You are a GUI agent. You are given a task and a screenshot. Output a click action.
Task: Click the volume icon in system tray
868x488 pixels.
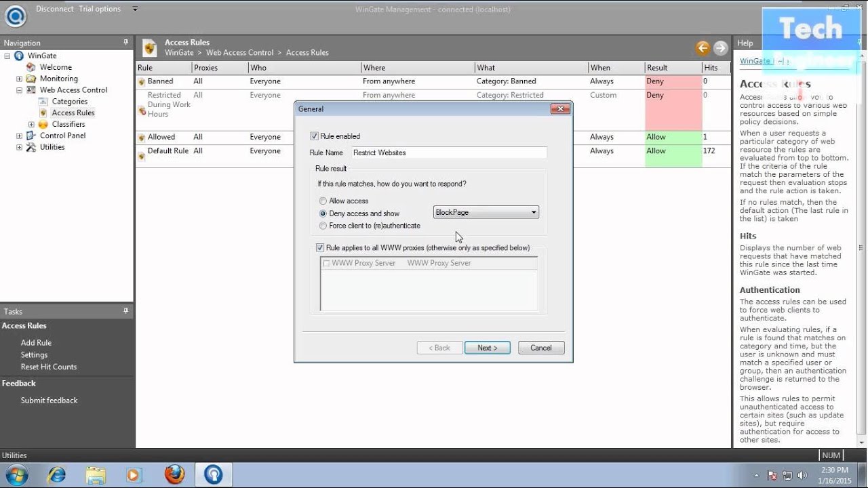(803, 476)
